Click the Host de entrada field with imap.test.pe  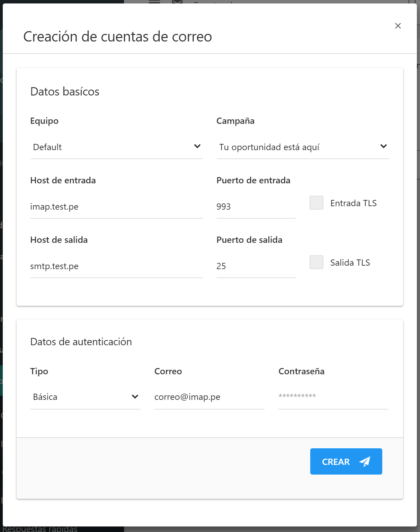pos(116,207)
